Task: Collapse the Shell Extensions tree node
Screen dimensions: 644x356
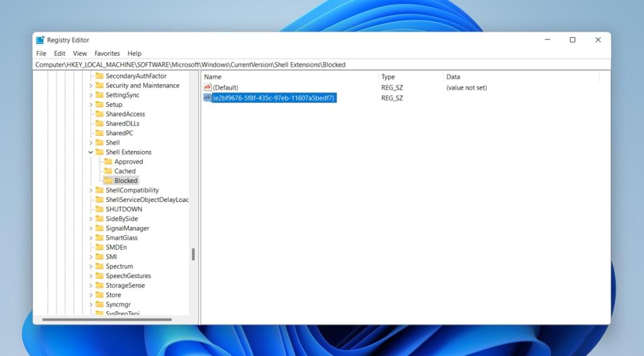Action: (x=91, y=152)
